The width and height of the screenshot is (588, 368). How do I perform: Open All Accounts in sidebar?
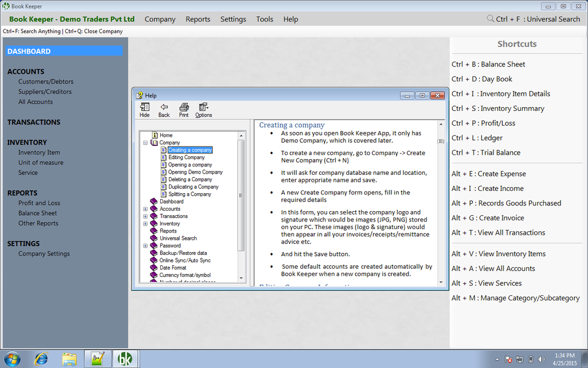point(36,102)
